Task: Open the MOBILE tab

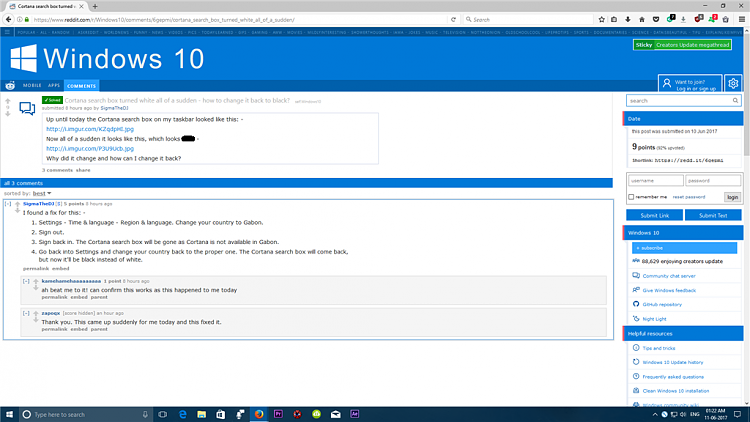Action: (32, 85)
